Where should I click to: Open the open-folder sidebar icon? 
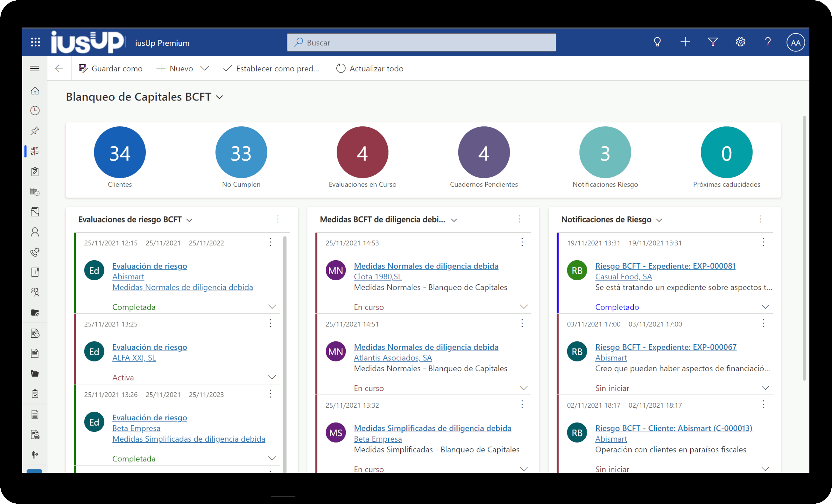pos(35,373)
